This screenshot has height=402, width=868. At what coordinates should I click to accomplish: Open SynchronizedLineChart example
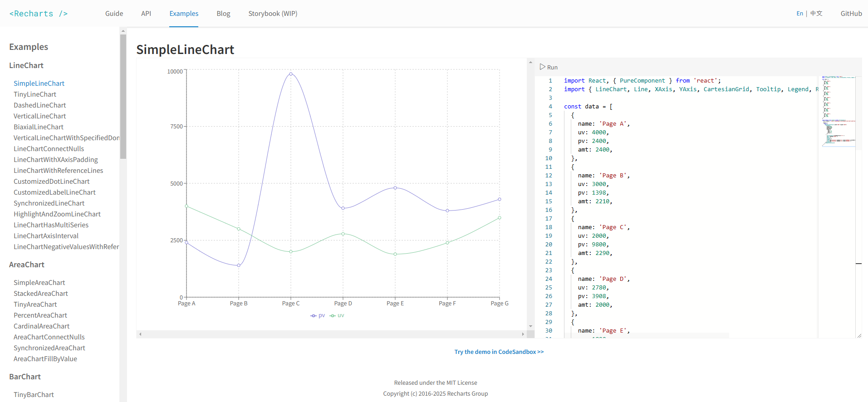[x=49, y=203]
